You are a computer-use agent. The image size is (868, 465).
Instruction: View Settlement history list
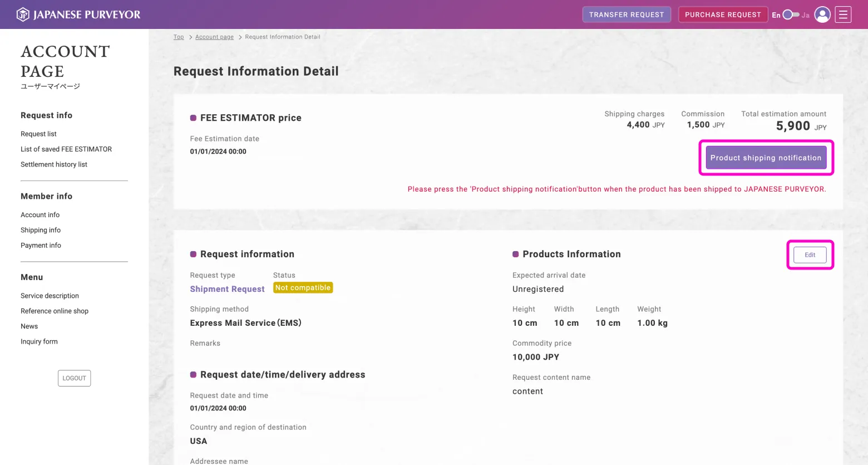tap(54, 165)
